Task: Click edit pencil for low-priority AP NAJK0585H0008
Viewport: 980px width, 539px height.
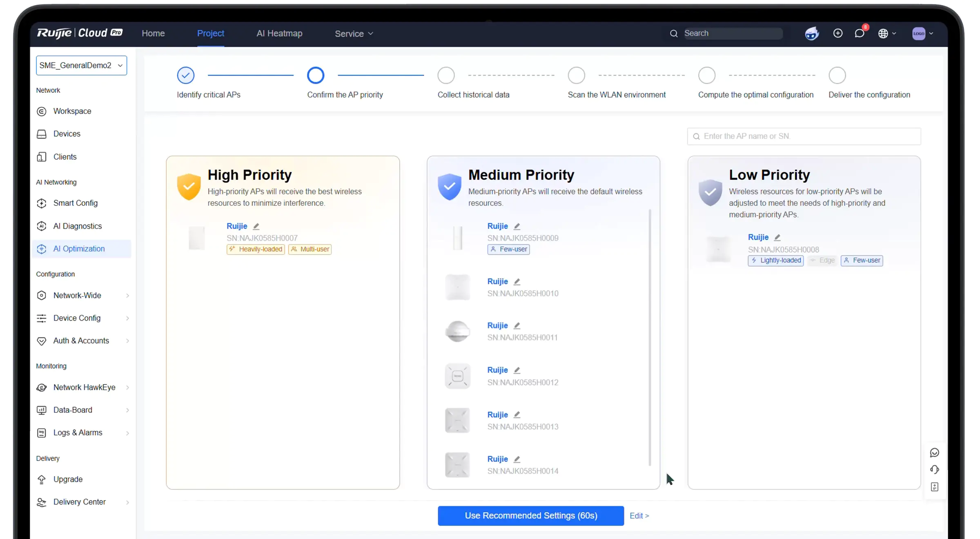Action: (777, 237)
